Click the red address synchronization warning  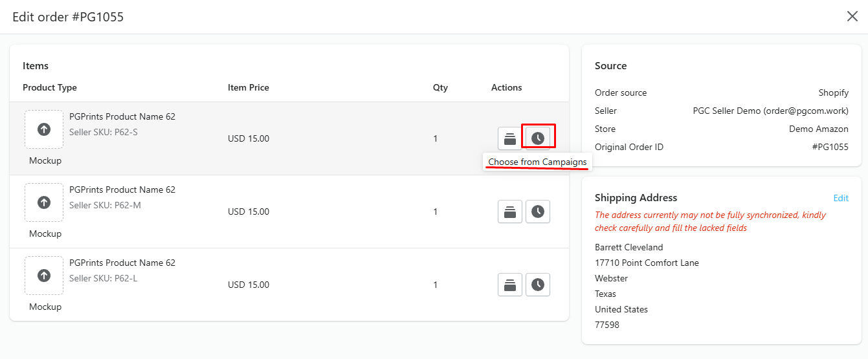(x=710, y=221)
